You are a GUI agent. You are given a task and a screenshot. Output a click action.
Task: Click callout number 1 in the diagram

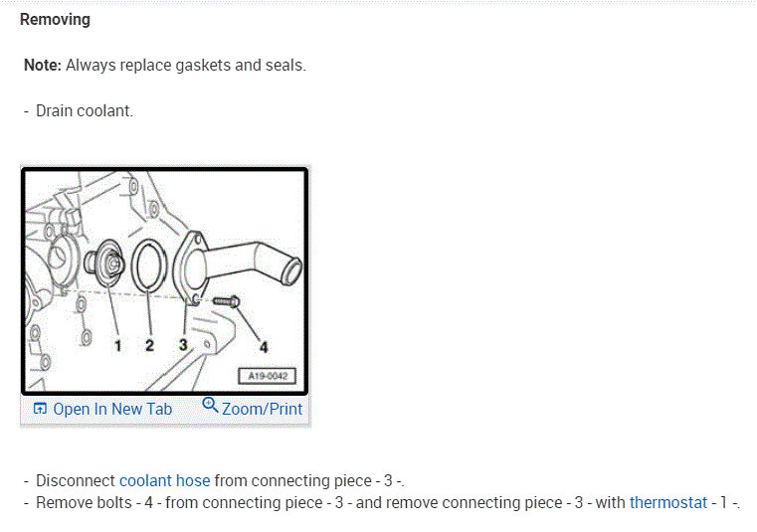(117, 346)
